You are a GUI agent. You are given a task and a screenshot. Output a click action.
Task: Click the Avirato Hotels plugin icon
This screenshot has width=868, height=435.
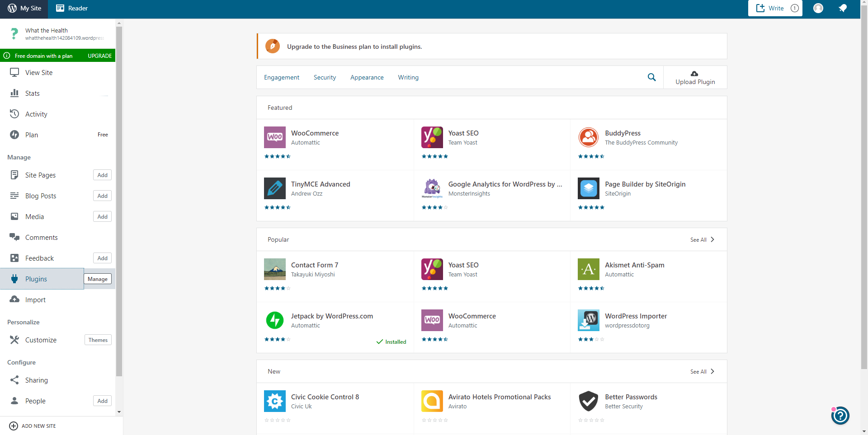point(432,401)
